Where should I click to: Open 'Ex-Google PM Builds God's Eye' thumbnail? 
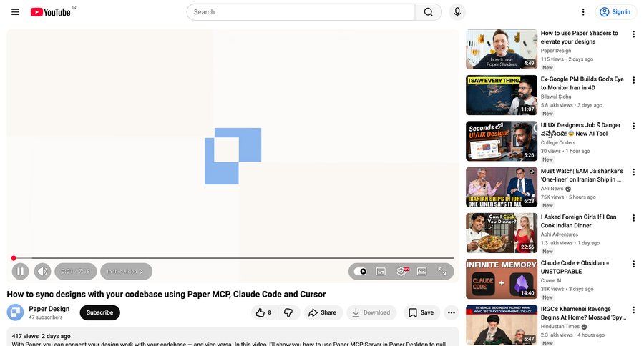pyautogui.click(x=501, y=95)
